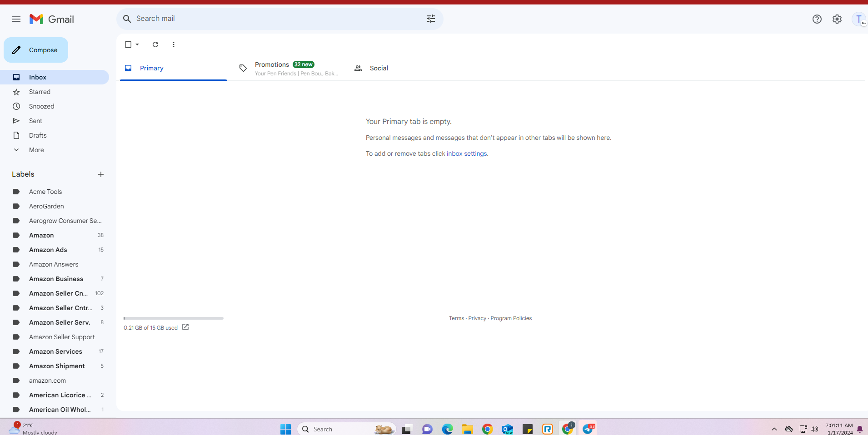Image resolution: width=868 pixels, height=435 pixels.
Task: Open Telegram from the taskbar
Action: tap(588, 429)
